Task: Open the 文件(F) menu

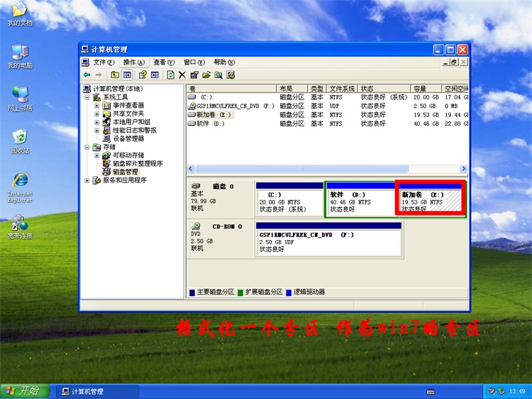Action: coord(104,62)
